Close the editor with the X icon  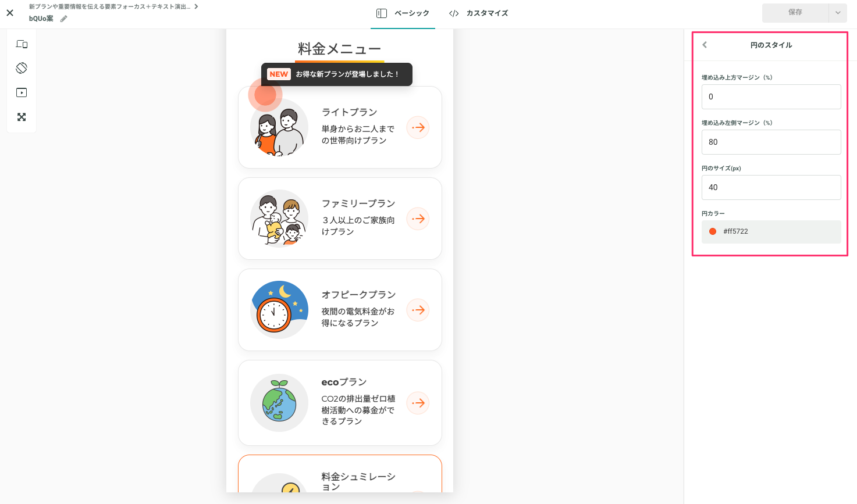10,12
